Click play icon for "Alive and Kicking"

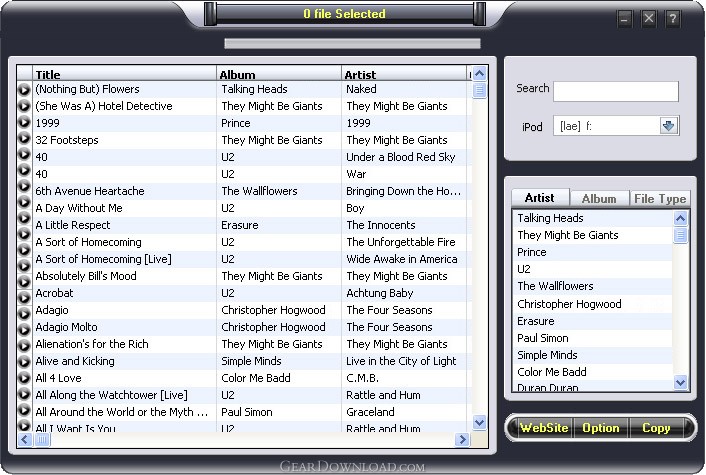[x=24, y=362]
